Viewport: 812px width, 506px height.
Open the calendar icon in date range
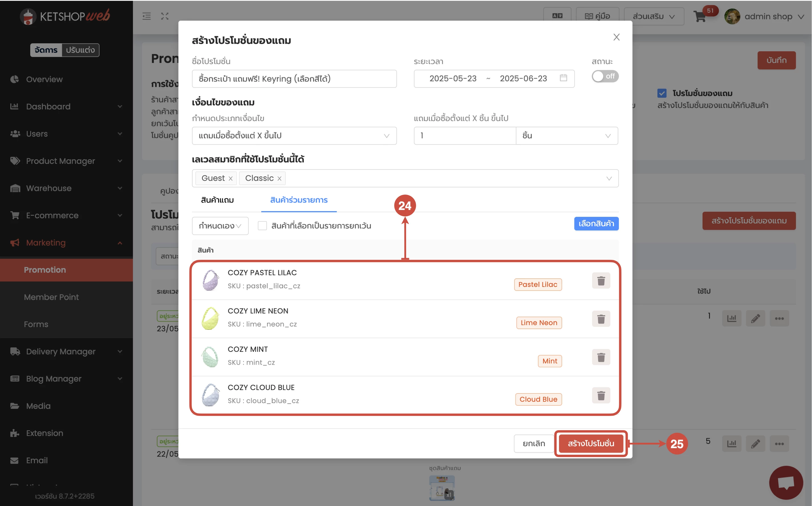click(564, 78)
